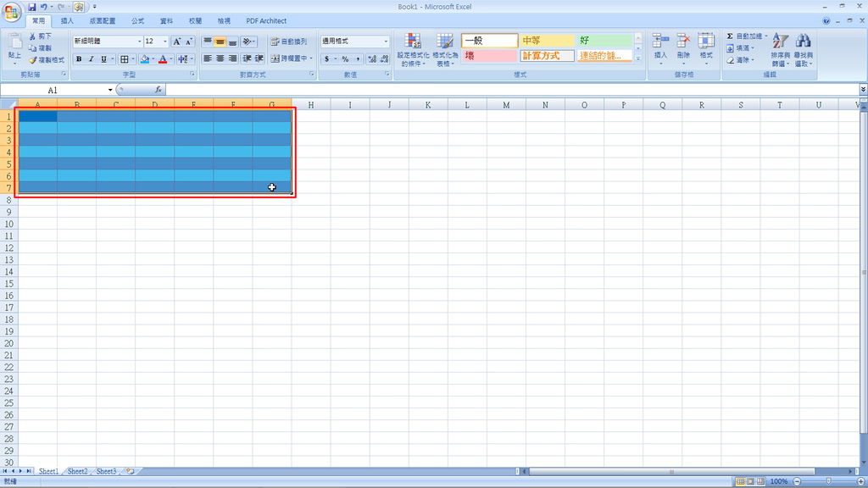Click Insert cells (插入) icon
This screenshot has width=868, height=488.
[x=660, y=42]
